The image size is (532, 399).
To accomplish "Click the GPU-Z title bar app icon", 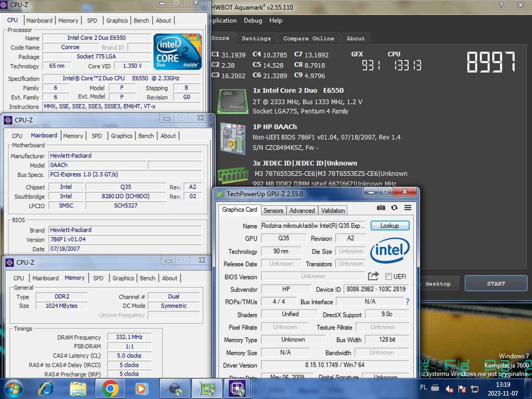I will (x=221, y=194).
